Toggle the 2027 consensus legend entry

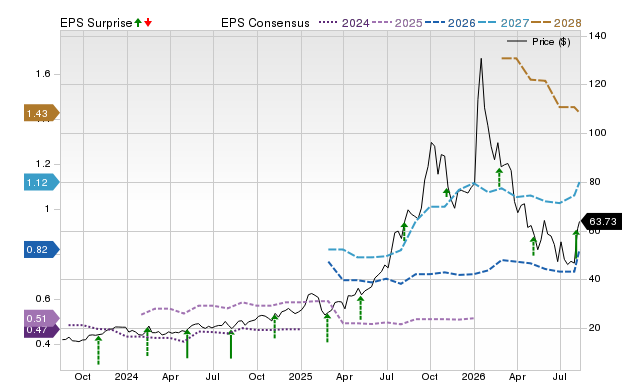(x=503, y=23)
